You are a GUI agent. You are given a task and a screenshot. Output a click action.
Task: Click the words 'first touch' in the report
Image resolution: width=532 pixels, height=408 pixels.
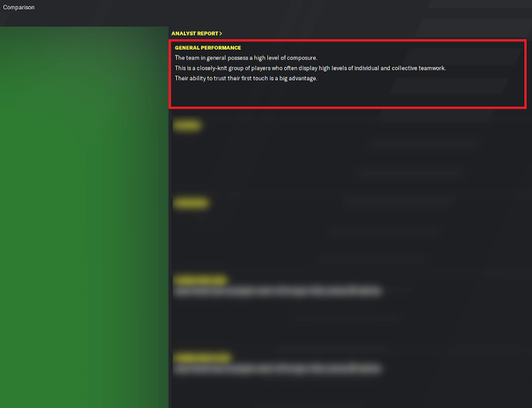[254, 79]
